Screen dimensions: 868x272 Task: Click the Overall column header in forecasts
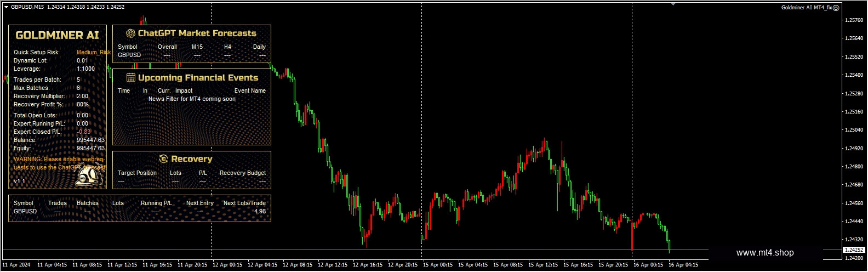(x=167, y=47)
